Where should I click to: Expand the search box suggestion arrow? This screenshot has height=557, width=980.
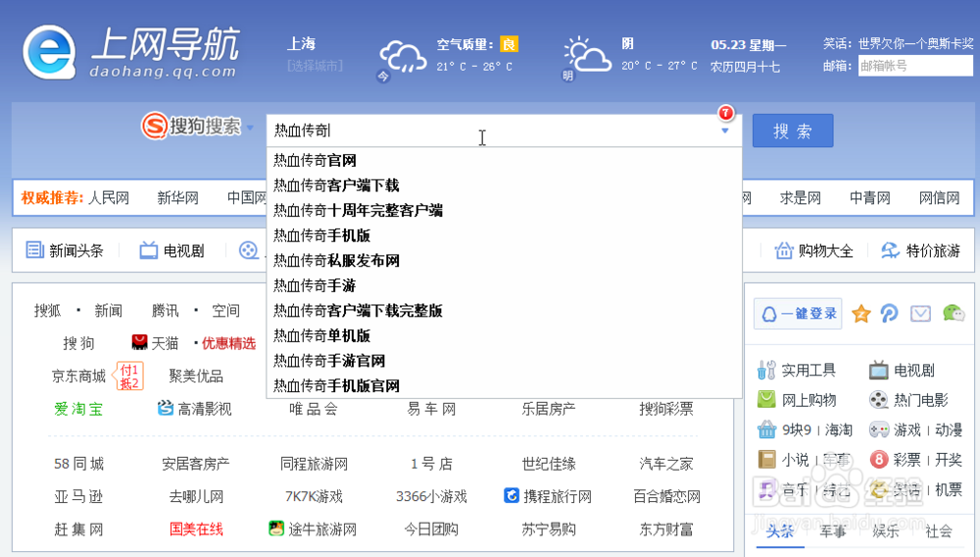725,131
